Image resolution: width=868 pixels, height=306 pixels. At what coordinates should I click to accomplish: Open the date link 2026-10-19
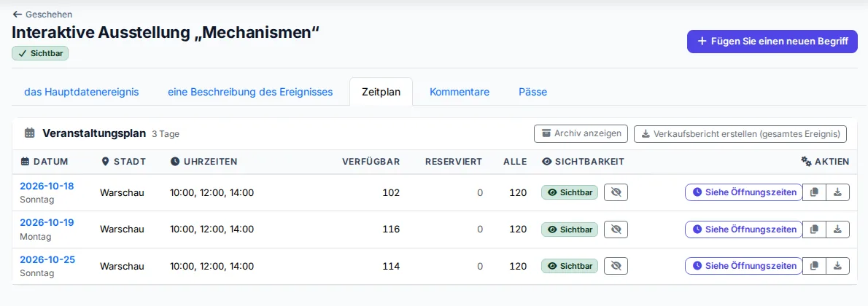click(x=47, y=222)
